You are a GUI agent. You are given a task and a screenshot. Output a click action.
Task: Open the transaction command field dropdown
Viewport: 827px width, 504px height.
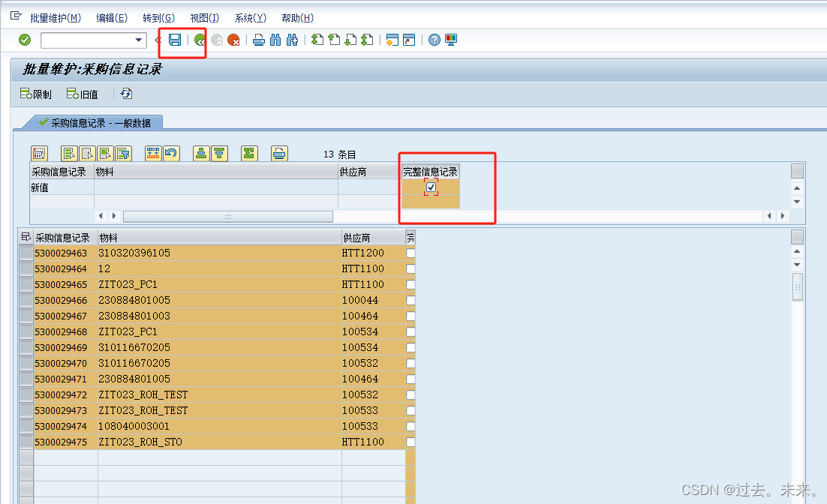tap(138, 40)
